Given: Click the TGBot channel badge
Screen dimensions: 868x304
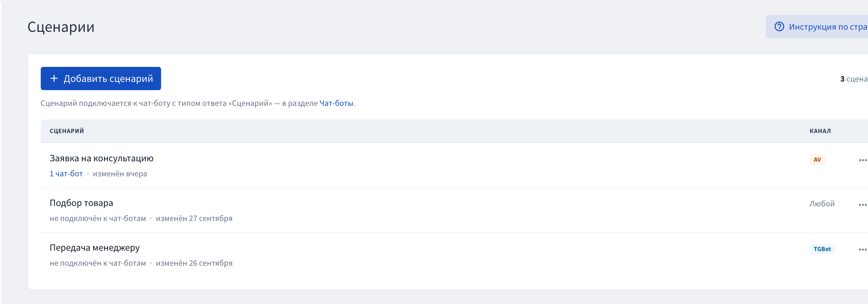Looking at the screenshot, I should click(x=822, y=249).
